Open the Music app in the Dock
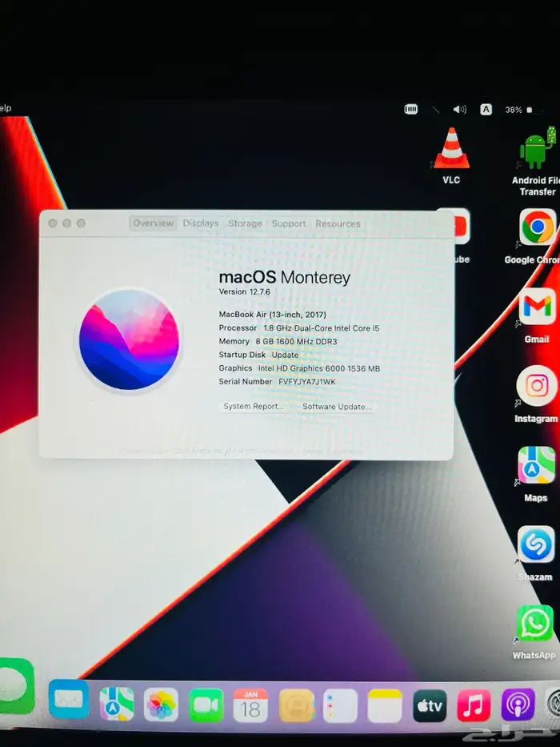This screenshot has width=560, height=747. 474,705
